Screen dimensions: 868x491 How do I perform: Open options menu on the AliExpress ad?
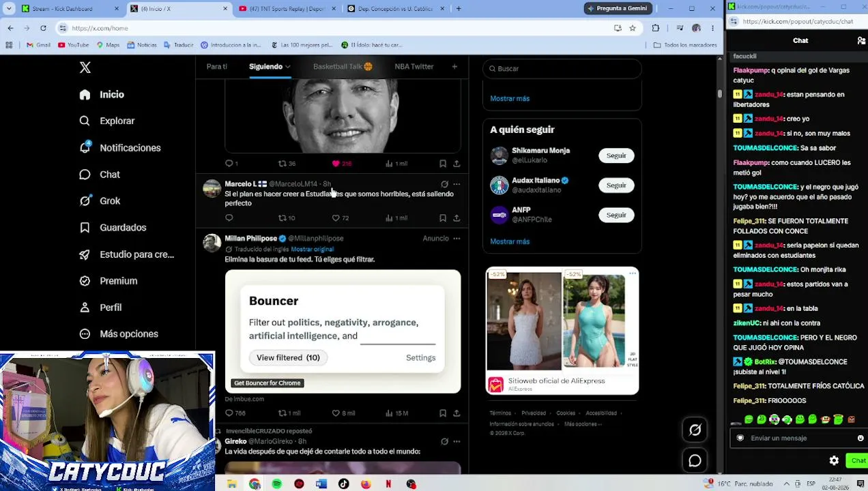click(633, 273)
